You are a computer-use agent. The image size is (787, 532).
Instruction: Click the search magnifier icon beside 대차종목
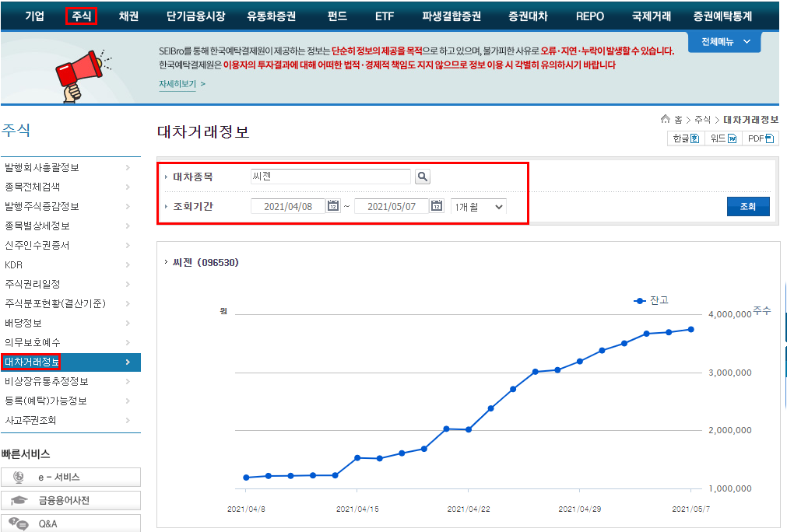423,177
